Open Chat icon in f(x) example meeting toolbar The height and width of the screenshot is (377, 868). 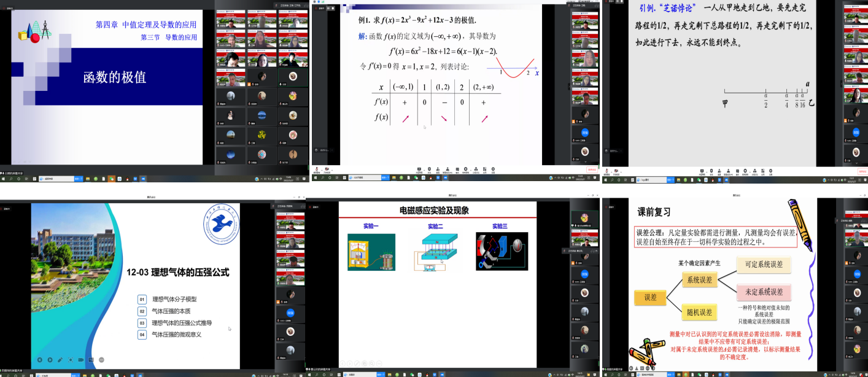pyautogui.click(x=457, y=169)
